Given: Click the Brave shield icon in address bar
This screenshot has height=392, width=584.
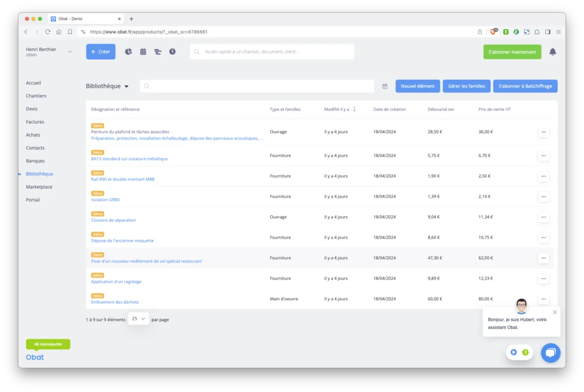Looking at the screenshot, I should (x=493, y=32).
